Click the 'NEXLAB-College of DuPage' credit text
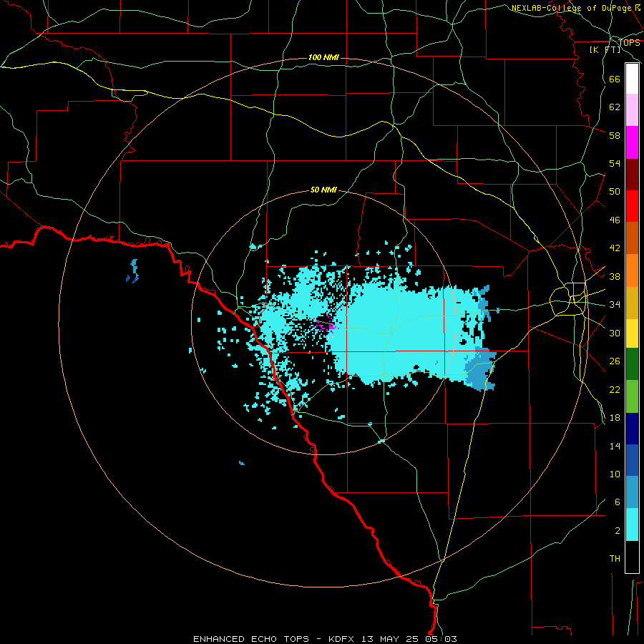This screenshot has height=644, width=644. (571, 8)
